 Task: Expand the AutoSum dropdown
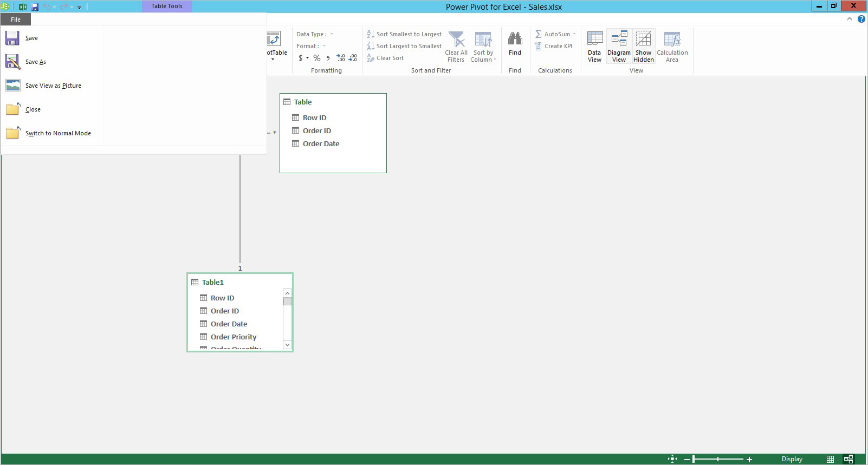click(574, 34)
